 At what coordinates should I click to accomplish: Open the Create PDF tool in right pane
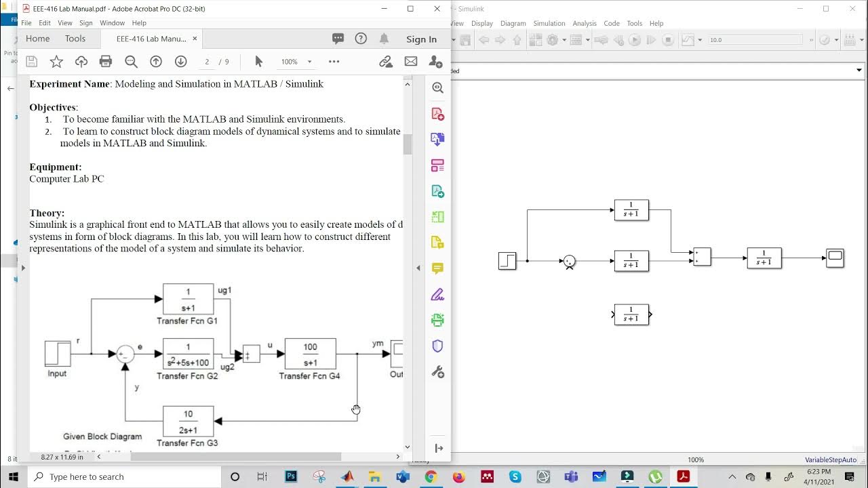[x=437, y=114]
